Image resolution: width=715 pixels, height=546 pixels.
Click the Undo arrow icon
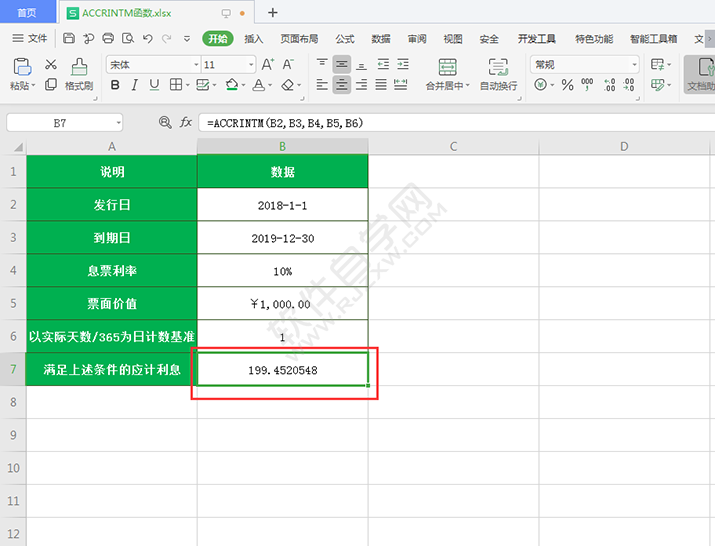[x=148, y=39]
